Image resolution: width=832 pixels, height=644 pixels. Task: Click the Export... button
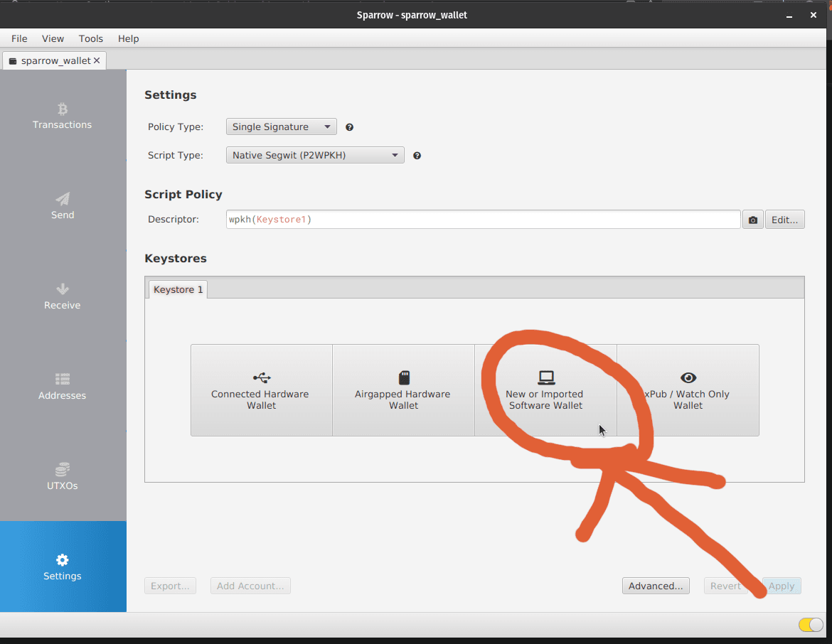pyautogui.click(x=171, y=586)
